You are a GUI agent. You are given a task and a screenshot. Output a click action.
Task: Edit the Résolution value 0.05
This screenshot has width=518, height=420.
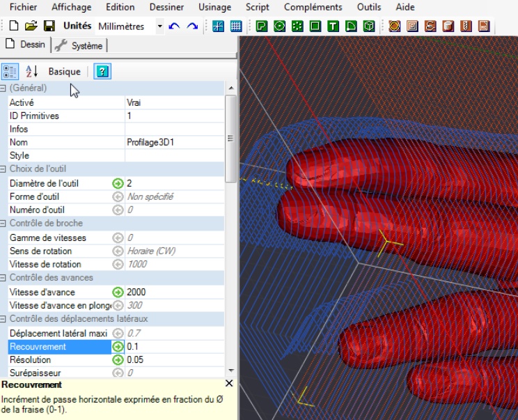[175, 359]
